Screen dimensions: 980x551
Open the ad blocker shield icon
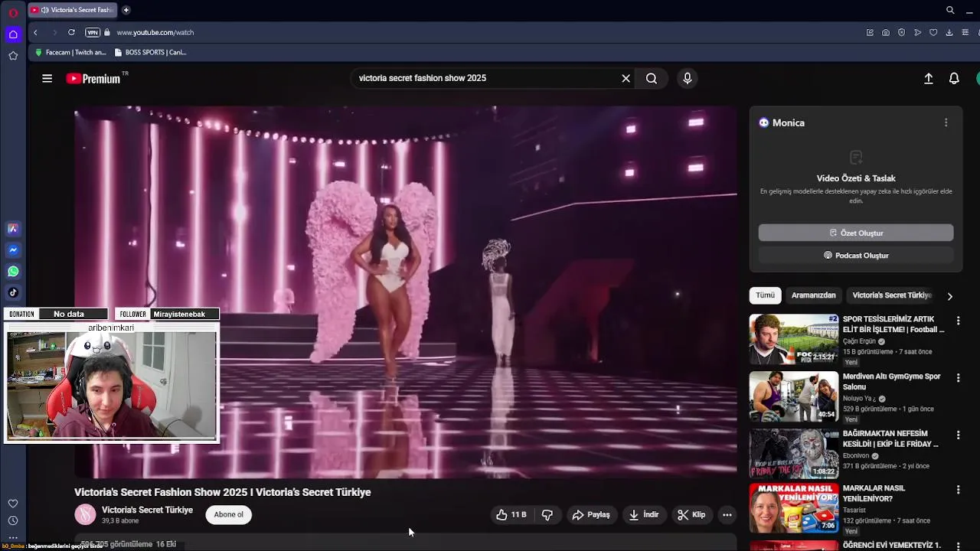tap(901, 32)
